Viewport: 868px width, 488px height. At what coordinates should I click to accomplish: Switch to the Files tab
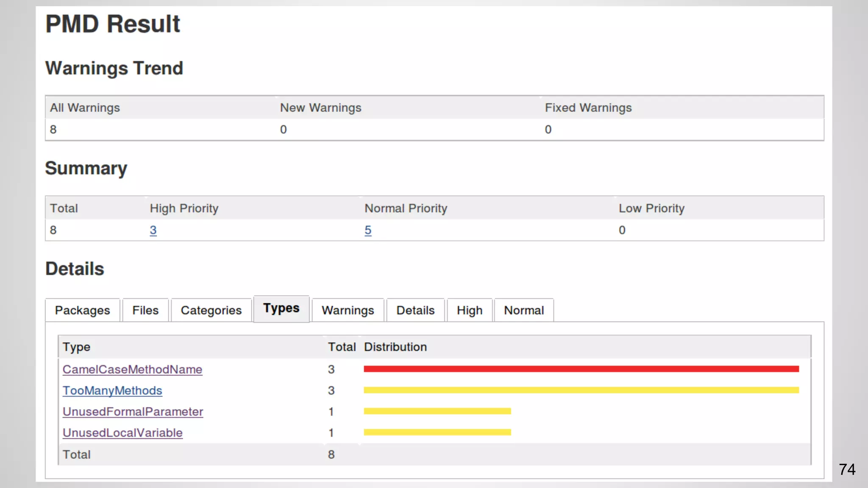coord(145,311)
